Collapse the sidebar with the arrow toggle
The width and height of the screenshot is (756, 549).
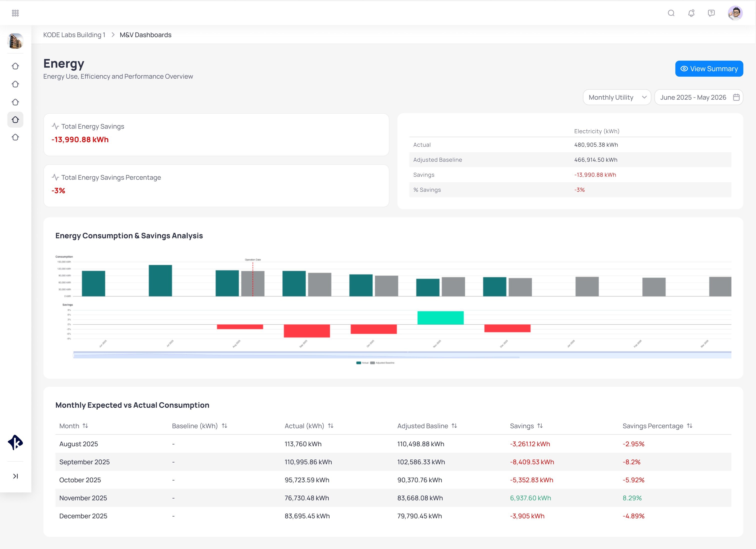15,476
